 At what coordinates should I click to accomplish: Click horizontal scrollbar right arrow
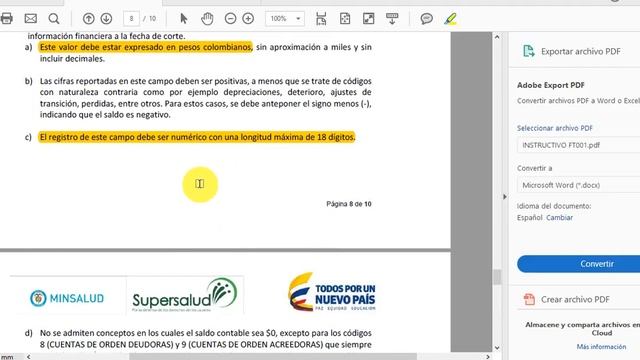click(488, 356)
